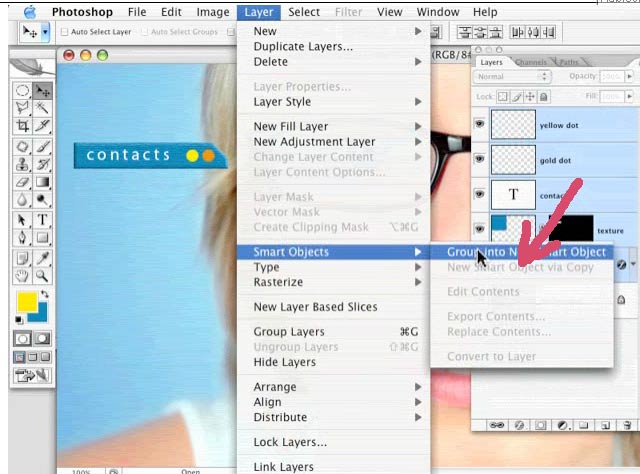The image size is (640, 474).
Task: Select the Zoom tool
Action: tap(42, 276)
